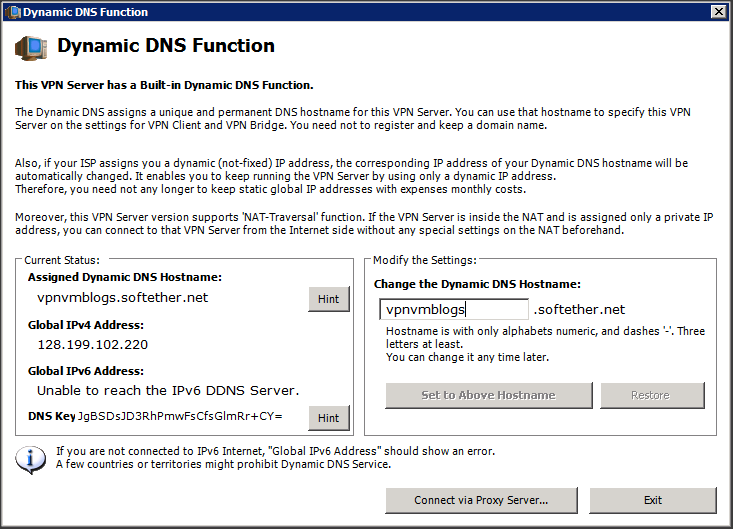
Task: Click the Global IPv4 address 128.199.102.220
Action: [92, 344]
